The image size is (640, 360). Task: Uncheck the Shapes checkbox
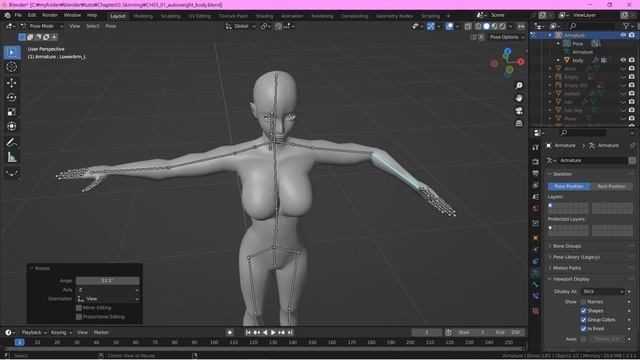pos(583,311)
